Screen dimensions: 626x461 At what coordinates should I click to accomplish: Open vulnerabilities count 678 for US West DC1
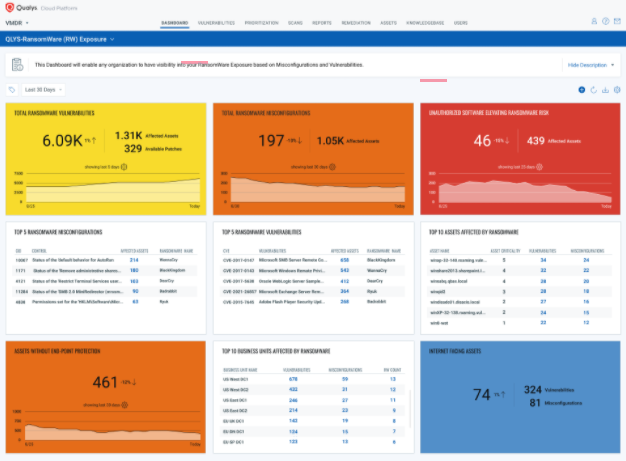(x=293, y=379)
